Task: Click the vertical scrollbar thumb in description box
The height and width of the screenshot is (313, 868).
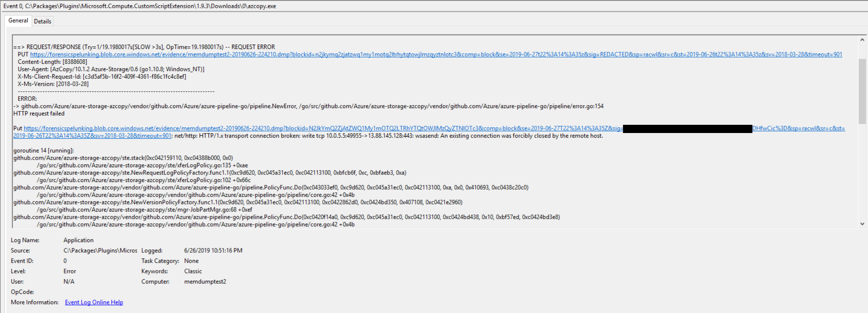Action: 862,91
